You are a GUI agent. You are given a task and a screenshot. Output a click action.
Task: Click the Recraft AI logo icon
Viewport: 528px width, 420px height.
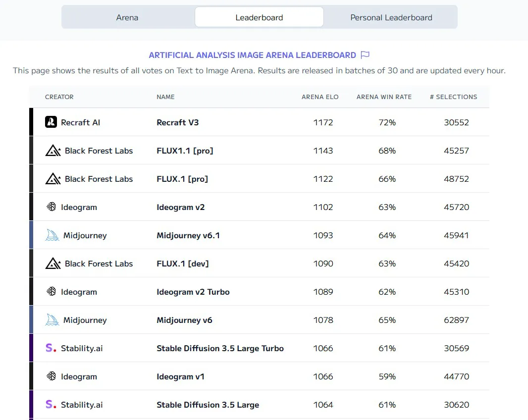click(x=51, y=122)
